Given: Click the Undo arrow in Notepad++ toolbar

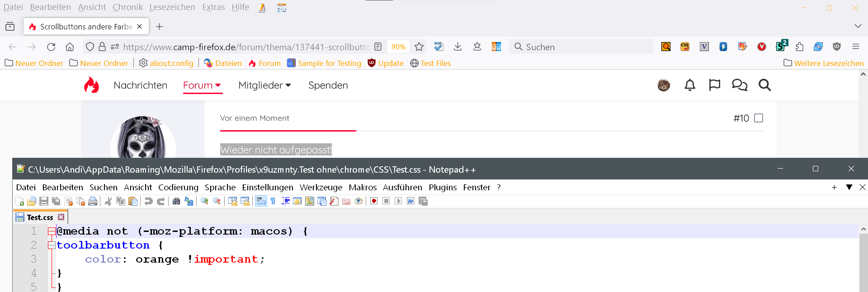Looking at the screenshot, I should 148,201.
